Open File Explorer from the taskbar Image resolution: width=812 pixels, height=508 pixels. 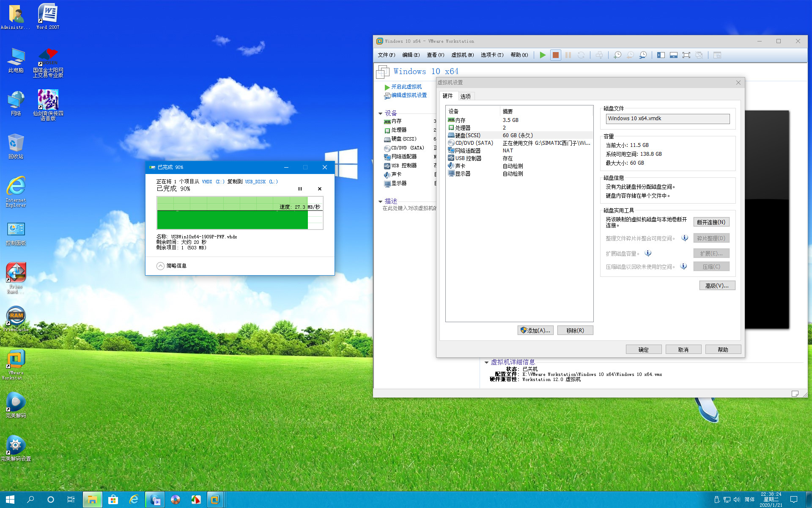[92, 500]
